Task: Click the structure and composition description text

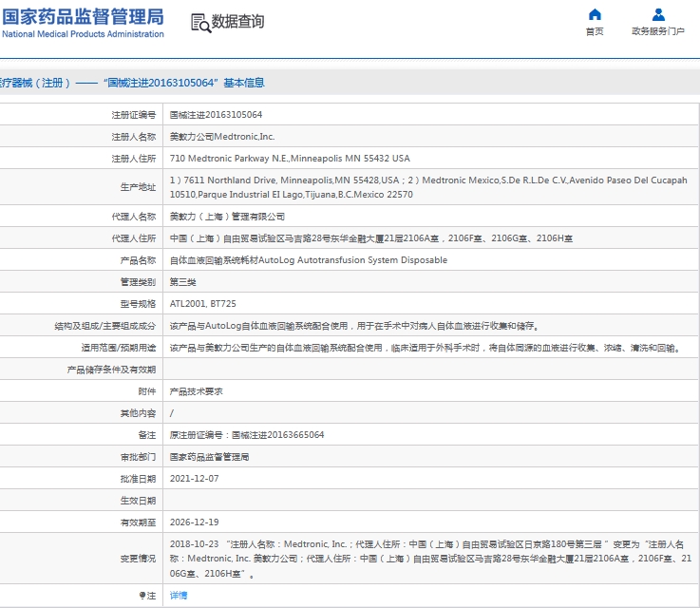Action: point(355,326)
